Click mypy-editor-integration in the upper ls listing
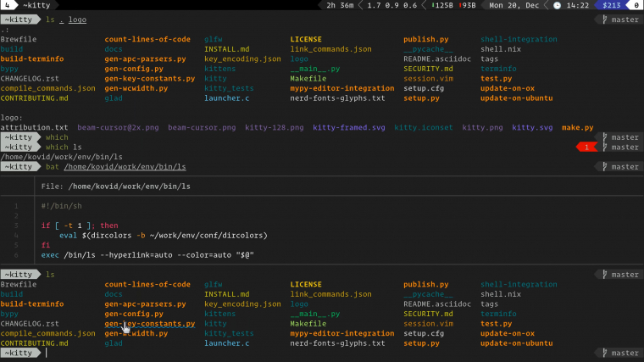The width and height of the screenshot is (644, 362). (342, 88)
